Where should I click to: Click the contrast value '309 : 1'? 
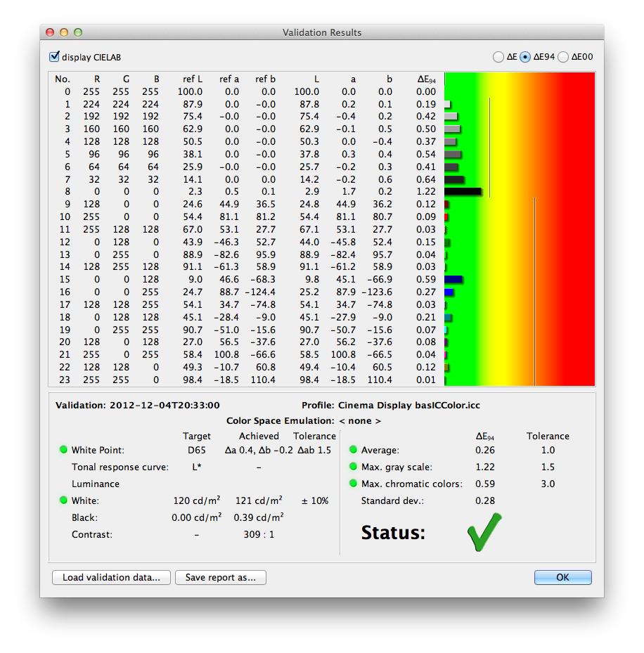click(x=259, y=534)
